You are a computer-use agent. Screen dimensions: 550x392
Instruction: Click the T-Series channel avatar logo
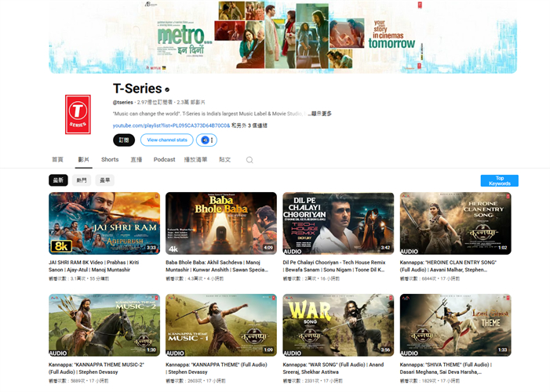pos(78,114)
